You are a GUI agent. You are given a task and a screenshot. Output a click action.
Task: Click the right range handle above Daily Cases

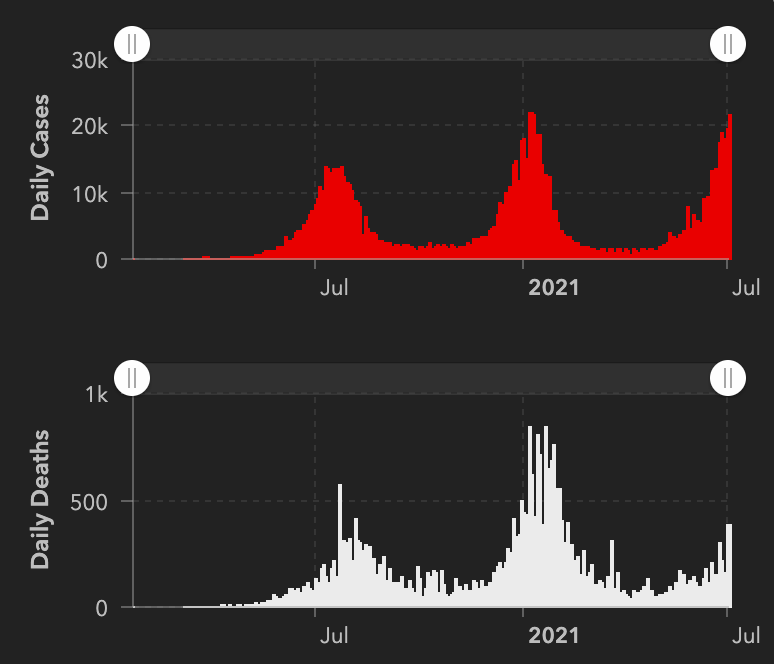tap(728, 44)
